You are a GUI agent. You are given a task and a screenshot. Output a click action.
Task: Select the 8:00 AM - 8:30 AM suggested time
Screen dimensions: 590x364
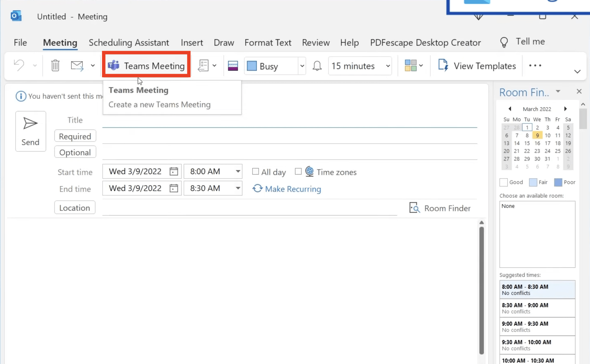[x=537, y=290]
